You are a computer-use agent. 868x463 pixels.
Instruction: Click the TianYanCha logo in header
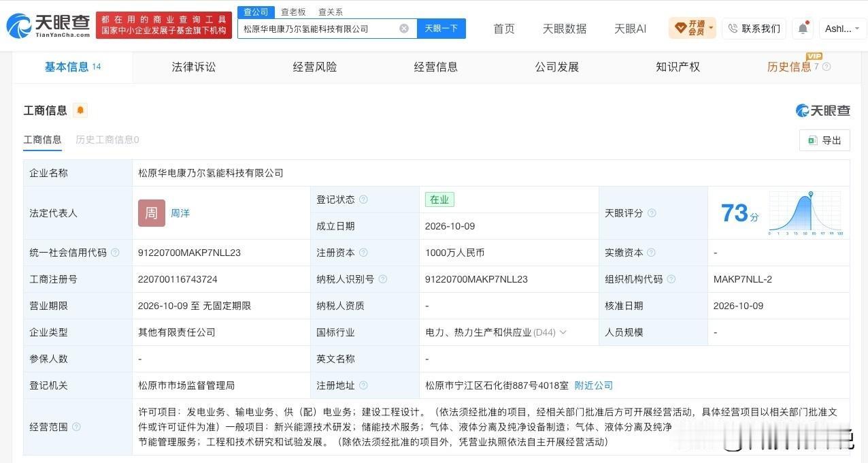pyautogui.click(x=48, y=26)
